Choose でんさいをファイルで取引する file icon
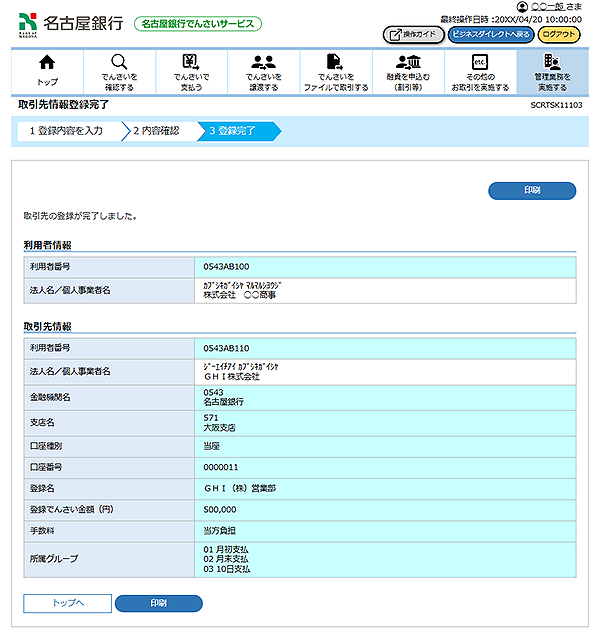The height and width of the screenshot is (633, 600). click(336, 63)
